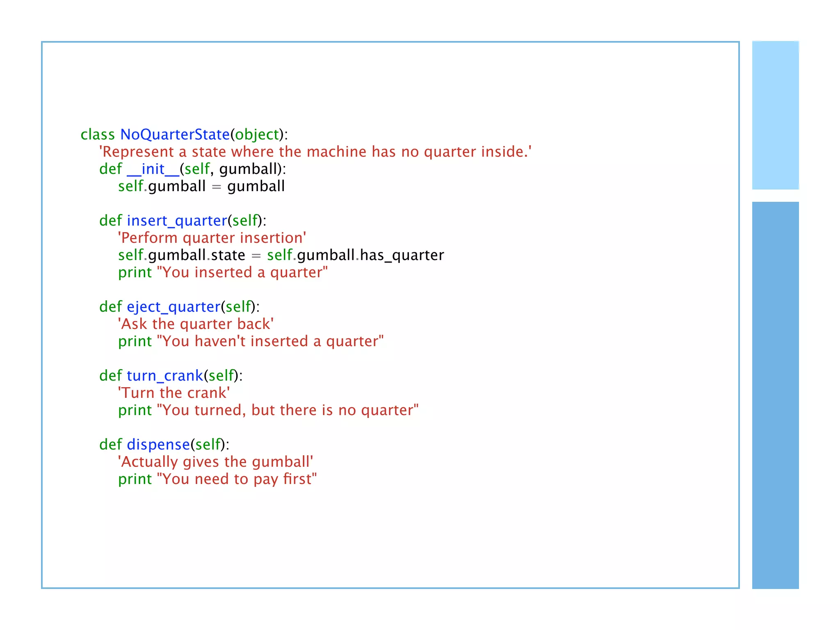Click the def dispense(self): line

[x=164, y=445]
